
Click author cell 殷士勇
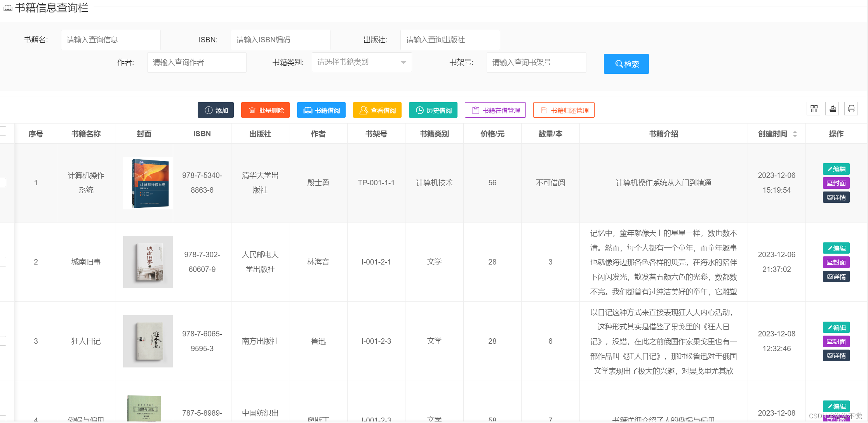pos(318,183)
